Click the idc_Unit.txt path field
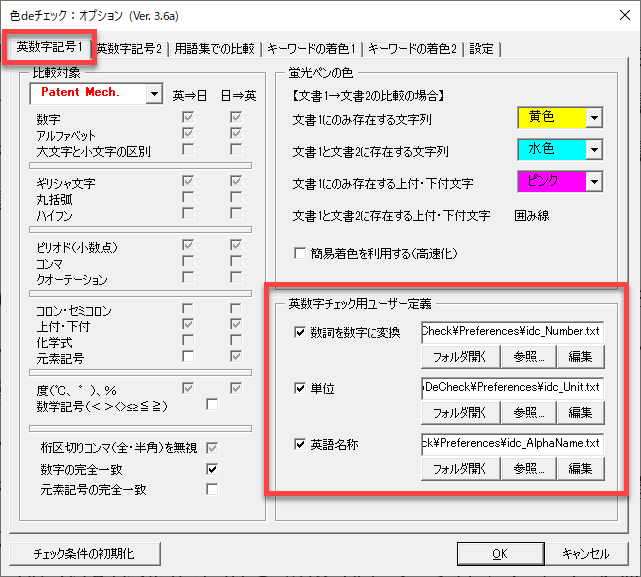This screenshot has width=641, height=577. tap(513, 387)
